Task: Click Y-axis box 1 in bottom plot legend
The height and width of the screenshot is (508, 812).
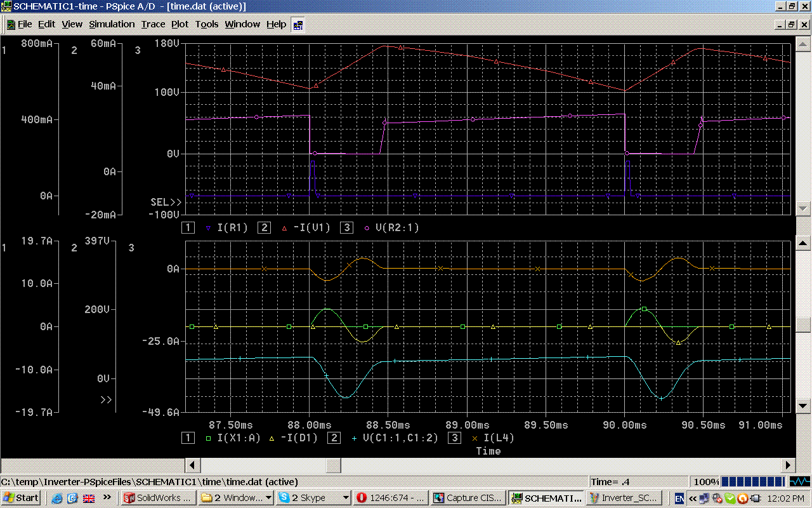Action: pyautogui.click(x=188, y=438)
